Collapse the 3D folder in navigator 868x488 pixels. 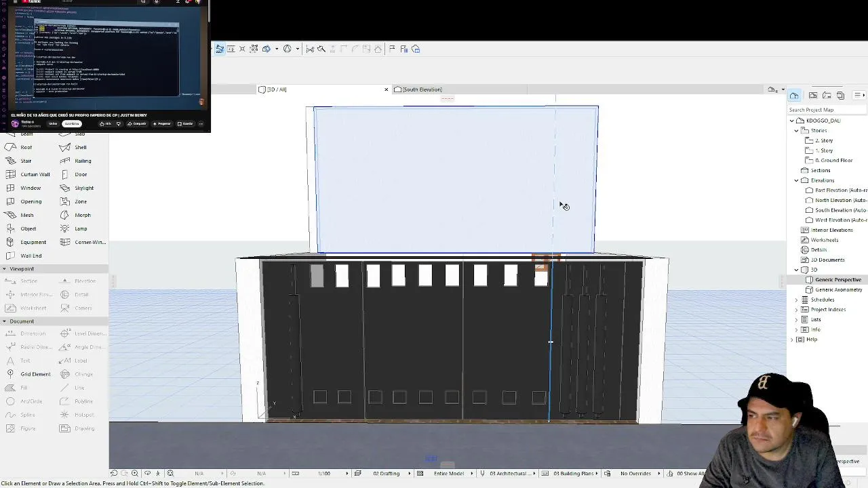(797, 270)
